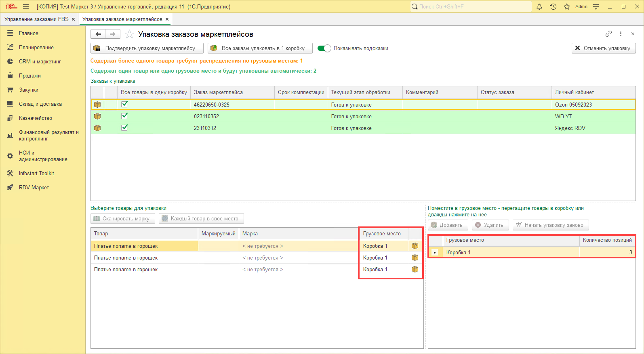The width and height of the screenshot is (644, 354).
Task: Click the back arrow navigation button
Action: tap(98, 34)
